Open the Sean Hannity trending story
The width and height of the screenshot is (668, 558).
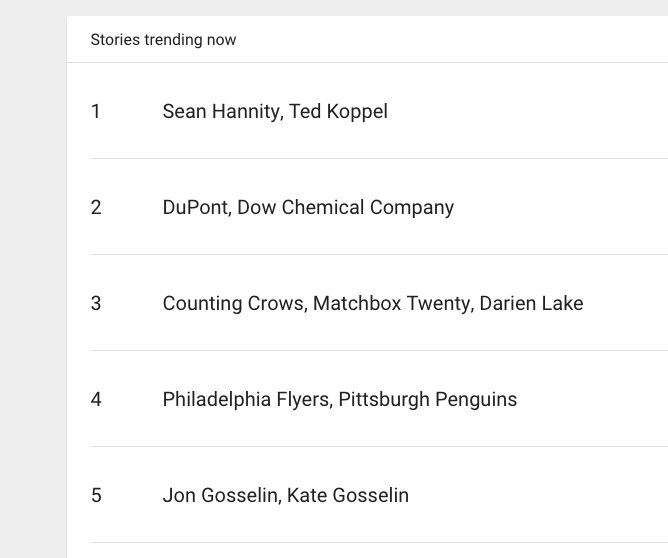tap(220, 112)
